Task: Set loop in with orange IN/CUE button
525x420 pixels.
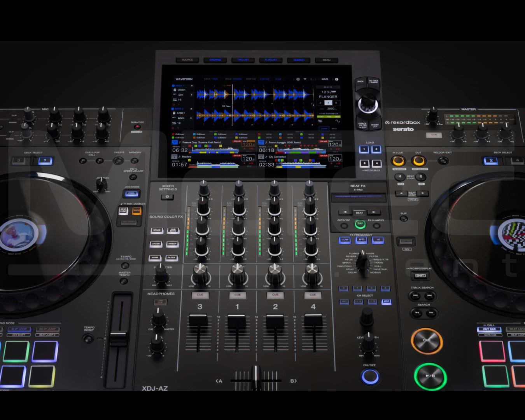Action: click(398, 161)
